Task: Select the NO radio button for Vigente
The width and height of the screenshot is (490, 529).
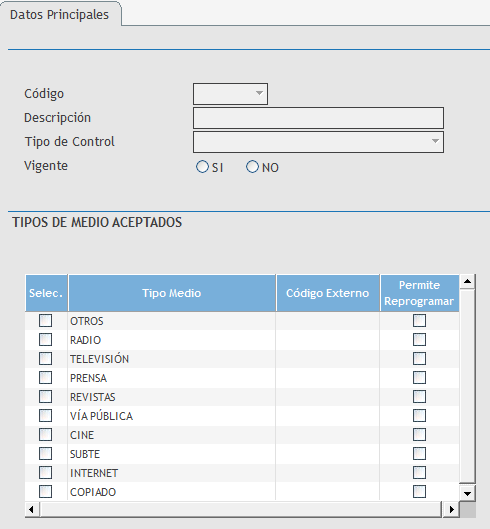Action: pyautogui.click(x=252, y=167)
